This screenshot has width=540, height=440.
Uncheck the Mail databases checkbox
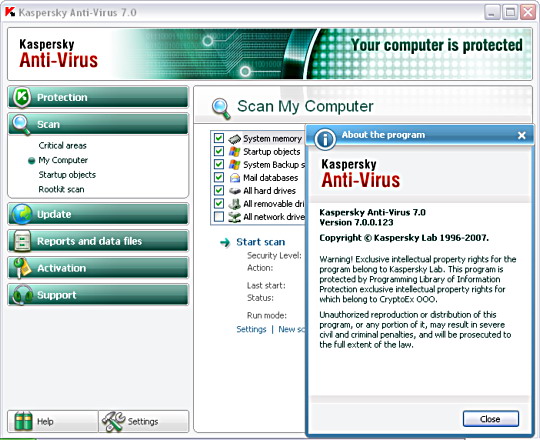[x=219, y=177]
